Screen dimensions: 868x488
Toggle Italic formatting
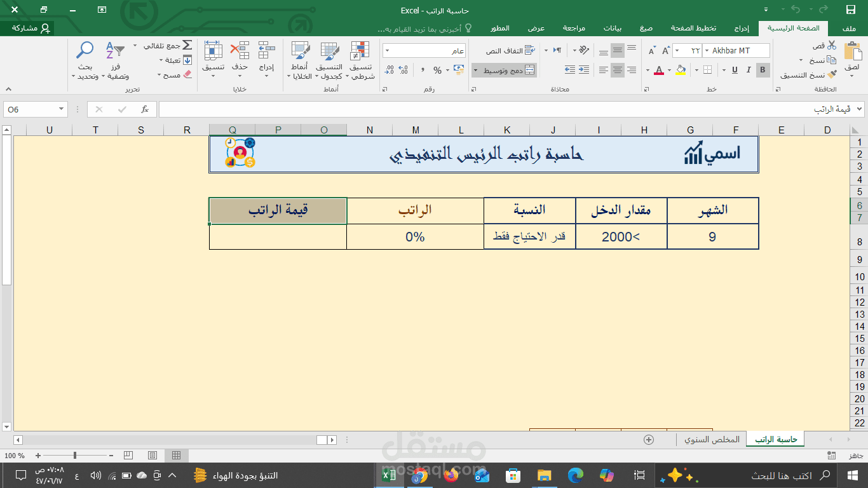[x=749, y=70]
